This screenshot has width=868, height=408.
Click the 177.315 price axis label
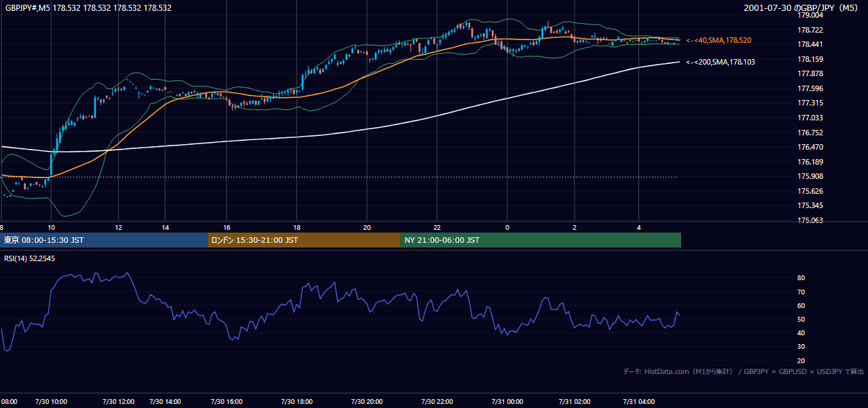point(809,103)
